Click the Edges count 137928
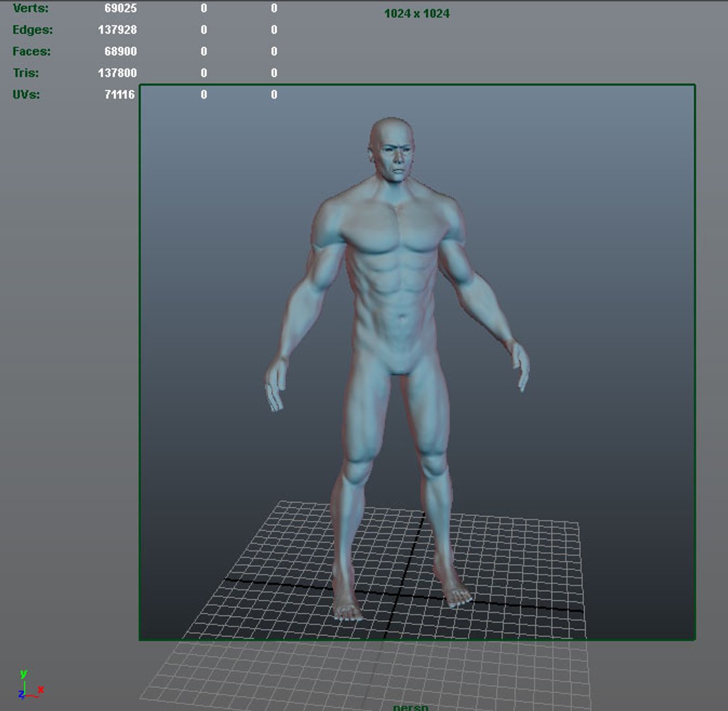The image size is (728, 711). tap(117, 30)
